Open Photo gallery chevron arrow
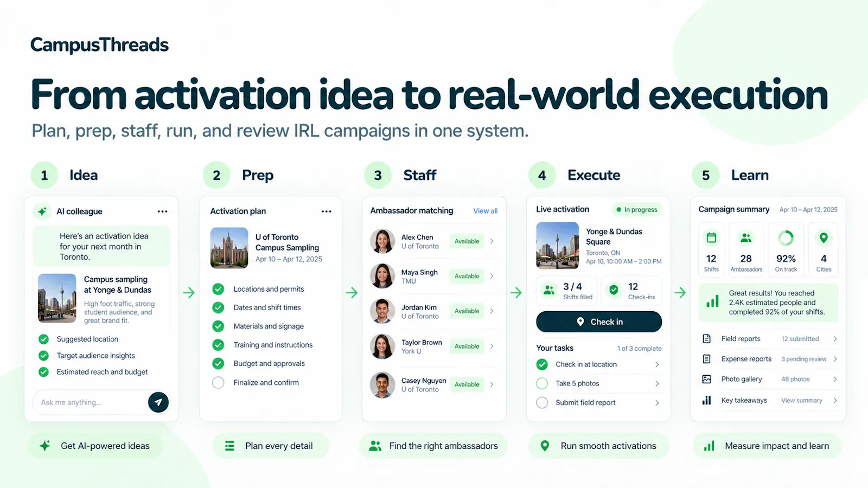Screen dimensions: 868x488 coord(835,379)
